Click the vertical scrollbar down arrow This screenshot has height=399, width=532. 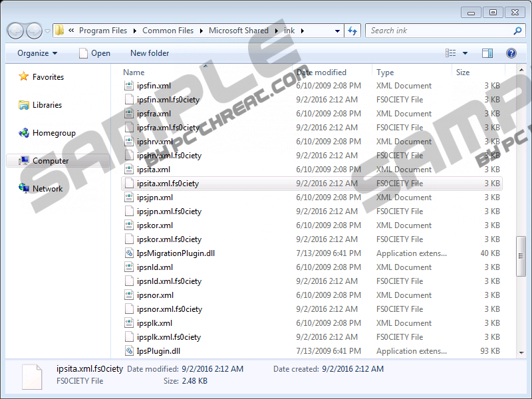coord(521,352)
